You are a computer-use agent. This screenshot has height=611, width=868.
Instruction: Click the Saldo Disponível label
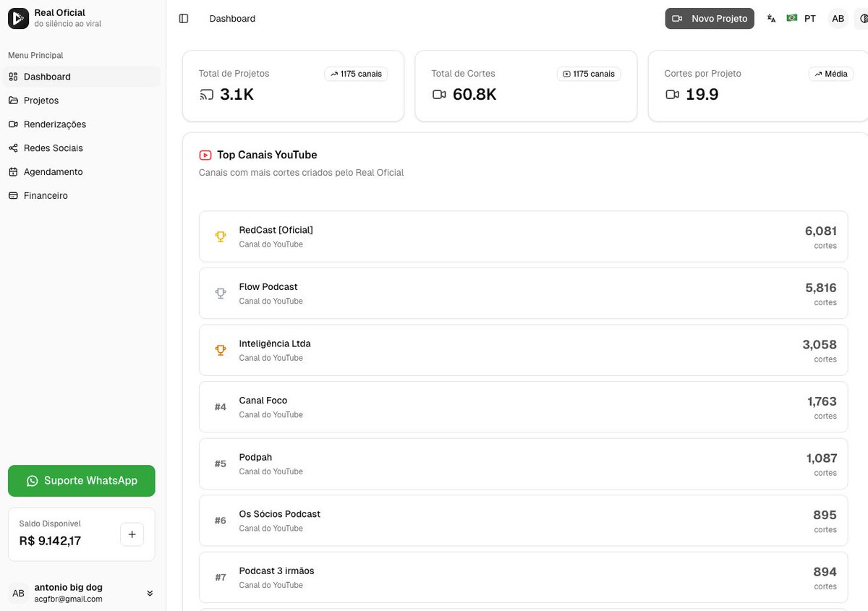coord(50,524)
